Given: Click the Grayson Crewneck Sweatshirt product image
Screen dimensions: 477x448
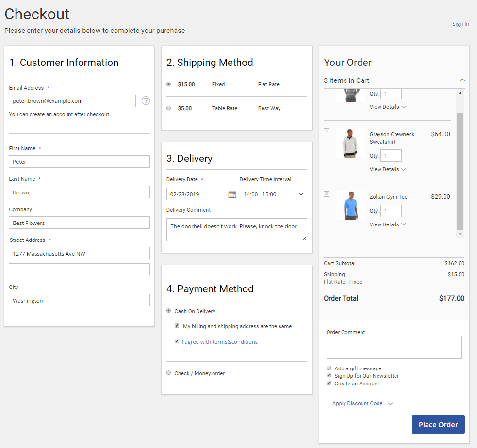Looking at the screenshot, I should tap(350, 143).
